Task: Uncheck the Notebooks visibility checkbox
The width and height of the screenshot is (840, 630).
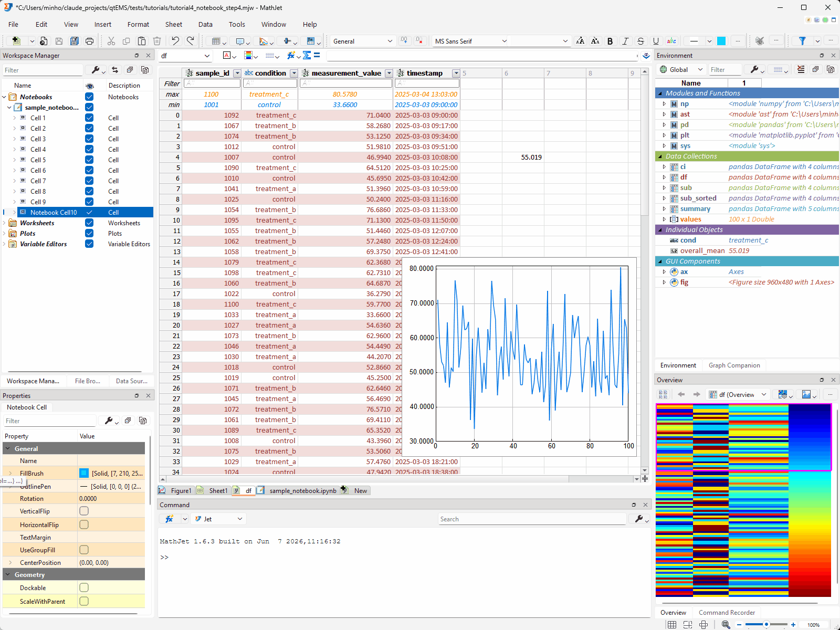Action: click(x=89, y=97)
